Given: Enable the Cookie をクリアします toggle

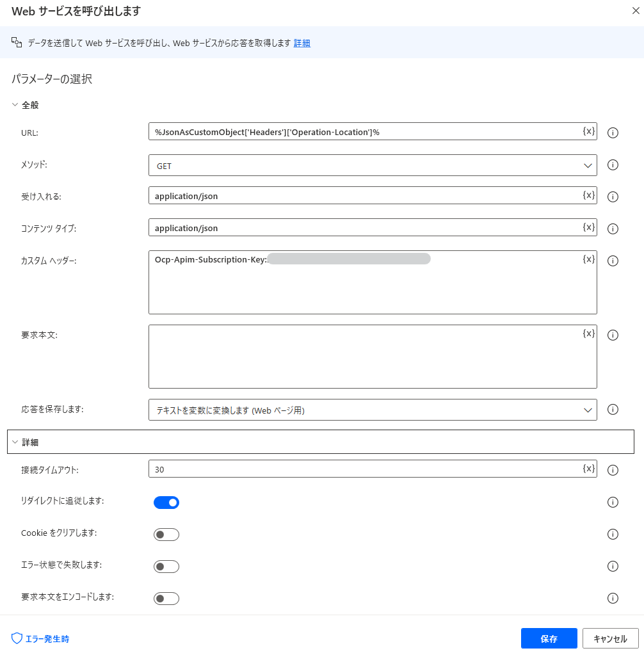Looking at the screenshot, I should point(166,535).
